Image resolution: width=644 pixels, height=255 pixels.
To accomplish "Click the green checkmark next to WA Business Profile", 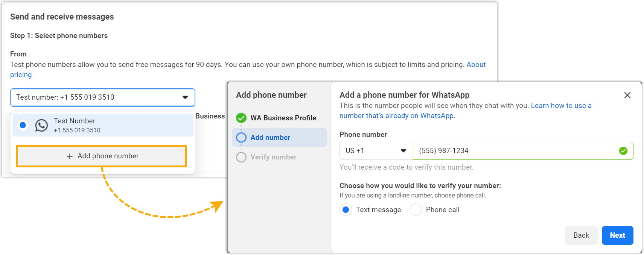I will 241,118.
